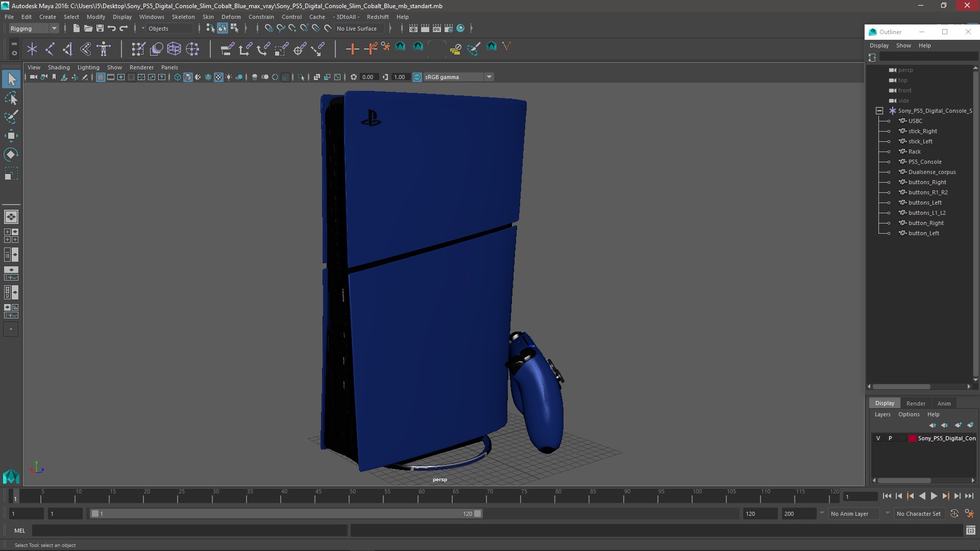The image size is (980, 551).
Task: Toggle viewport grid display icon
Action: tap(101, 77)
